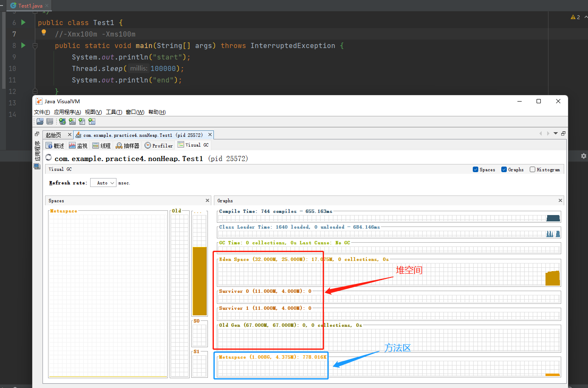
Task: Close the Test1.java editor tab
Action: click(47, 6)
